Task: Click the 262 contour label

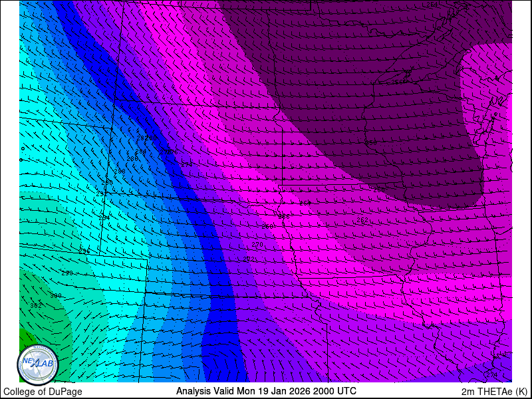Action: click(362, 220)
